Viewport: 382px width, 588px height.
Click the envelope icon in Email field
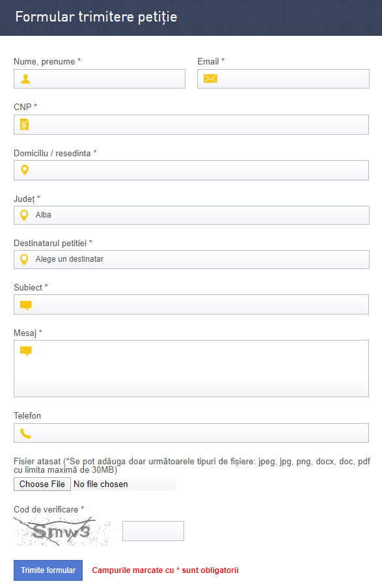pos(210,78)
